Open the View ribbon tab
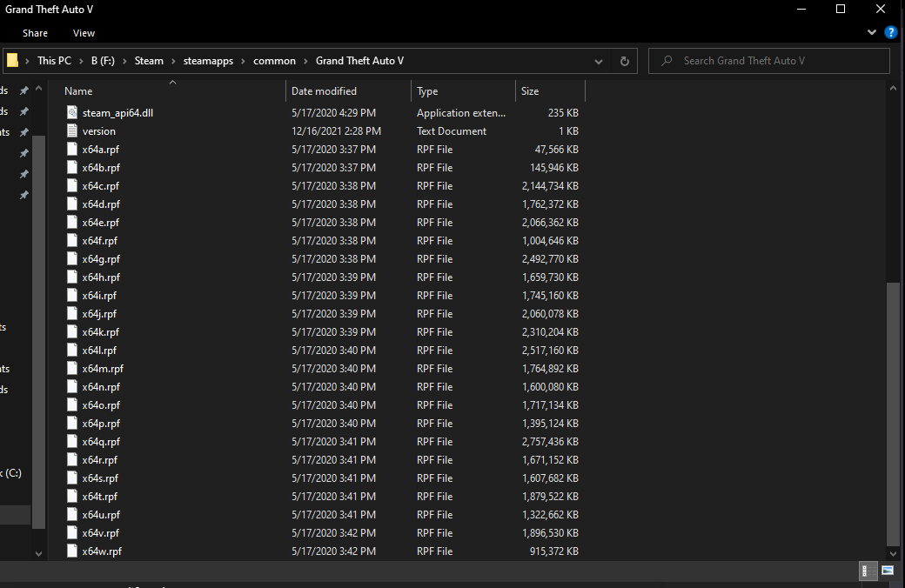 click(84, 33)
